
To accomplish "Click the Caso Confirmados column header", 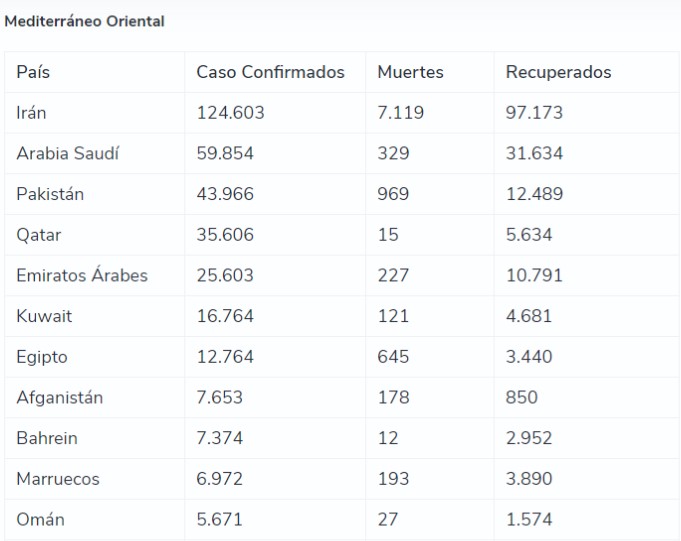I will click(x=270, y=72).
